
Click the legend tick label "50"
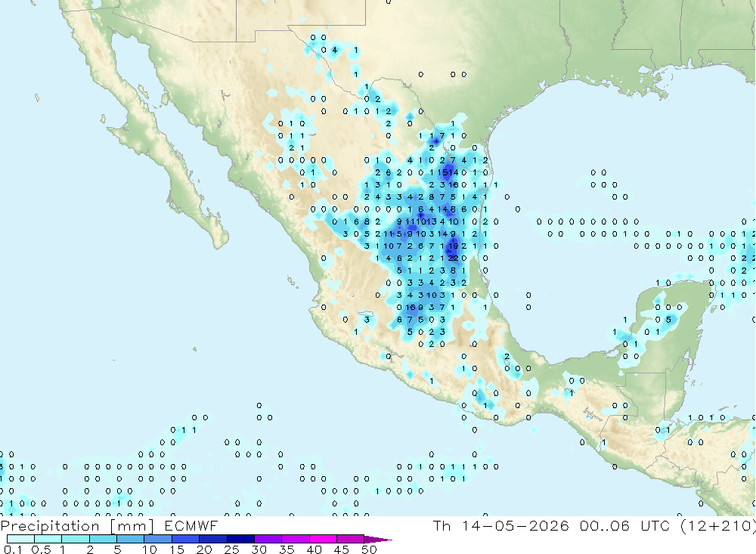point(369,549)
